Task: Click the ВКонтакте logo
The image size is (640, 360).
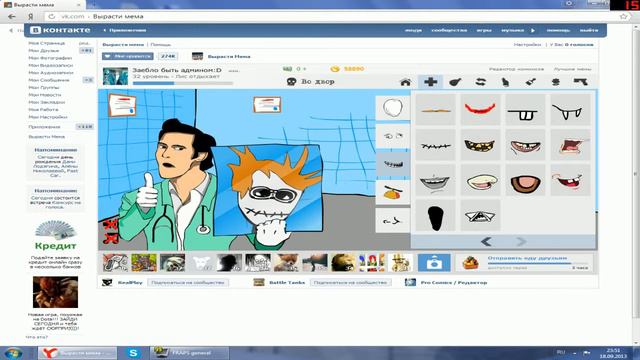Action: click(60, 30)
